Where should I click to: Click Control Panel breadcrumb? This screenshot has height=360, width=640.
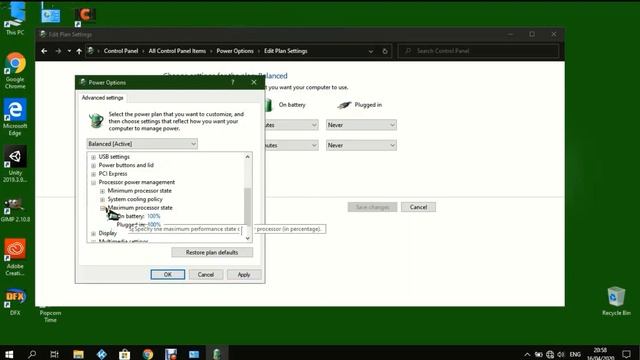tap(121, 51)
